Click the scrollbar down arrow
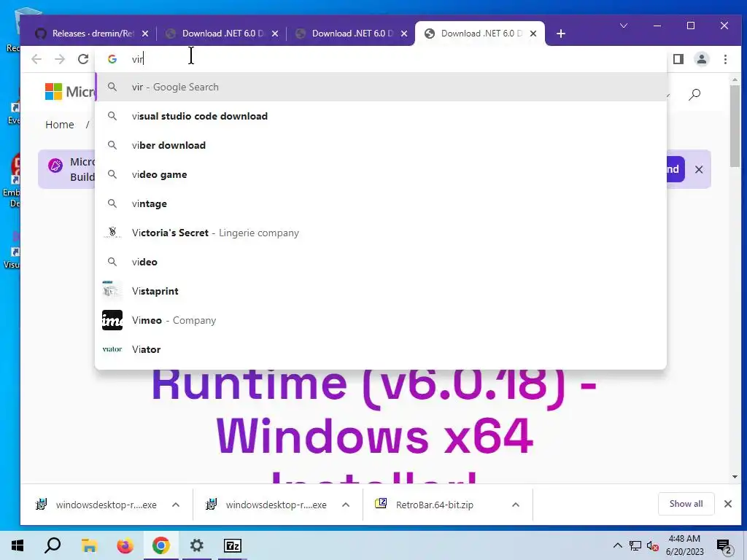The image size is (747, 560). [735, 477]
